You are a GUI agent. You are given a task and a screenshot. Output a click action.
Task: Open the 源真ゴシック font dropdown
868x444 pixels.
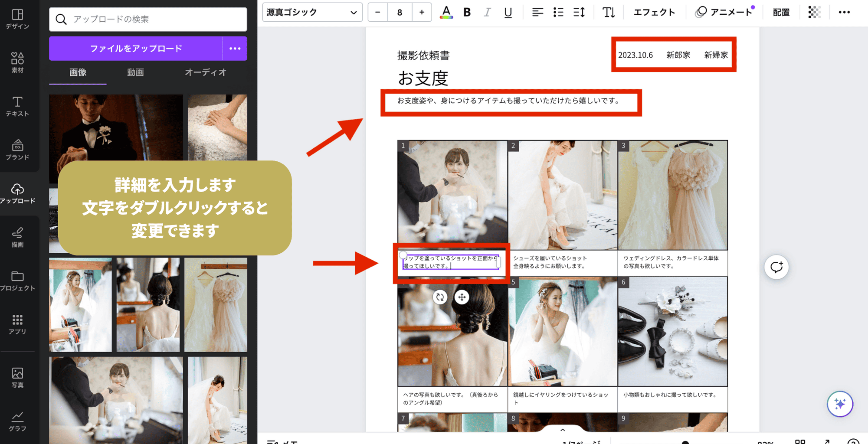(312, 12)
